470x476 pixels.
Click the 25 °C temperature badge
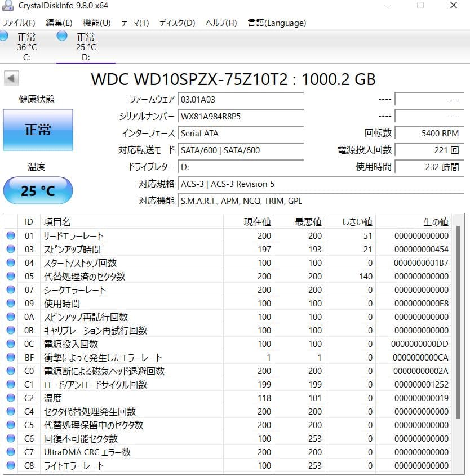38,190
